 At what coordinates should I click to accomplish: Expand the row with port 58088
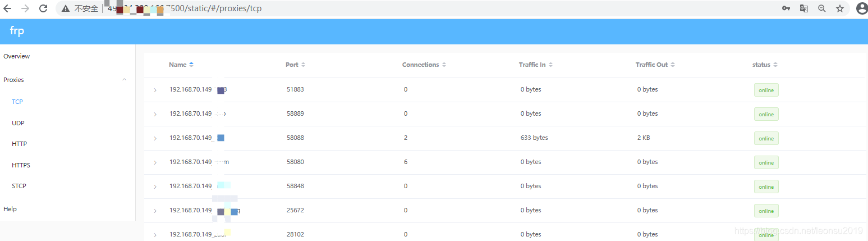click(155, 138)
